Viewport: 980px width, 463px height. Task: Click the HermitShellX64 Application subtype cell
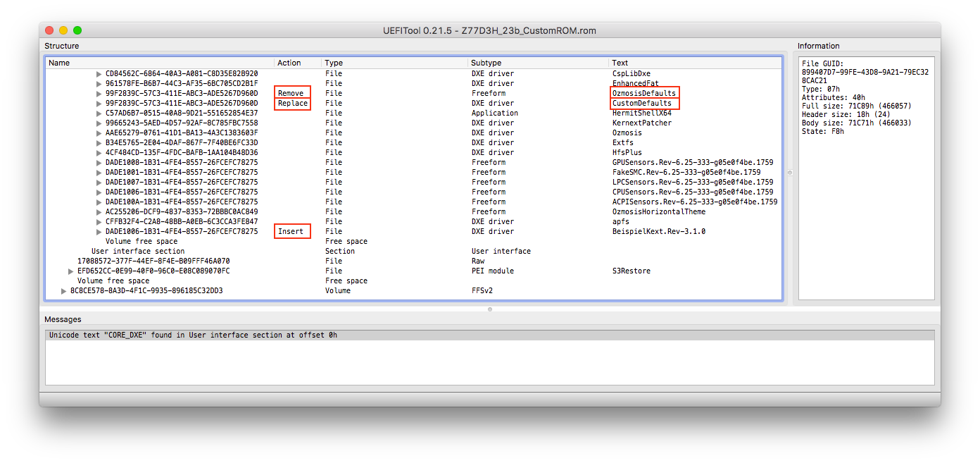pyautogui.click(x=495, y=113)
